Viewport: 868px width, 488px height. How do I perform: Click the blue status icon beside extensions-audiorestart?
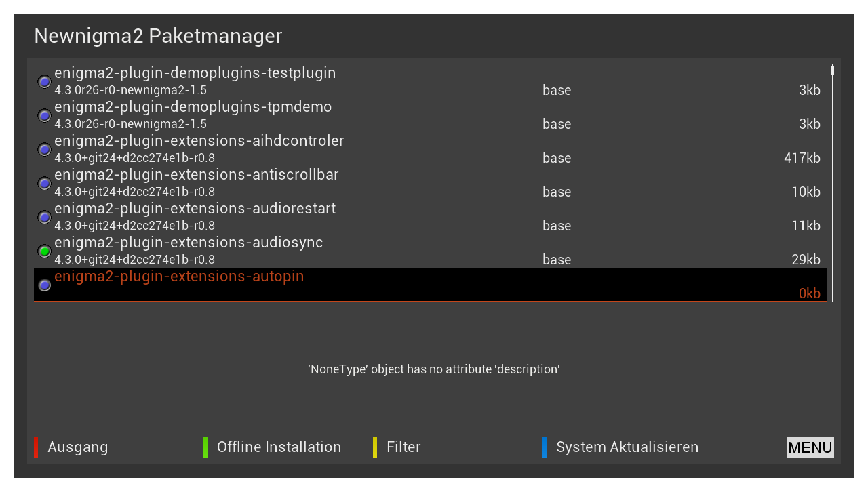tap(45, 218)
